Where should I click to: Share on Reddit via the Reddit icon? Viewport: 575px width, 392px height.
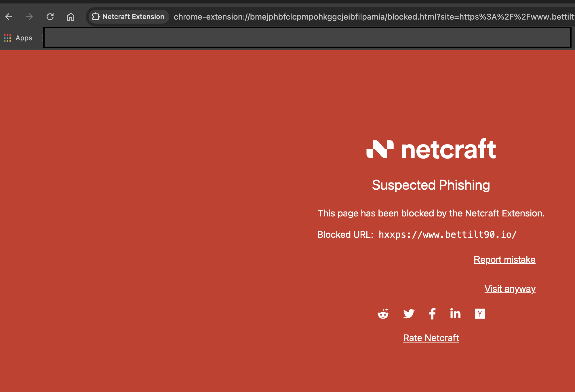click(x=383, y=314)
